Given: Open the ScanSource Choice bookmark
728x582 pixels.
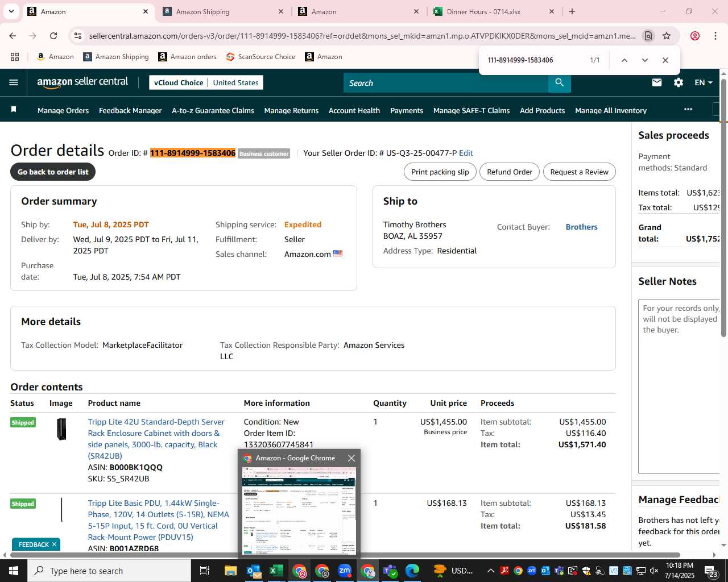Looking at the screenshot, I should pyautogui.click(x=260, y=57).
